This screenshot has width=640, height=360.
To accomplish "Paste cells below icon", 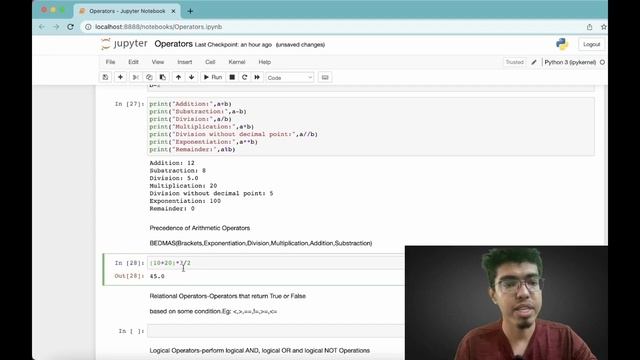I will pos(162,77).
